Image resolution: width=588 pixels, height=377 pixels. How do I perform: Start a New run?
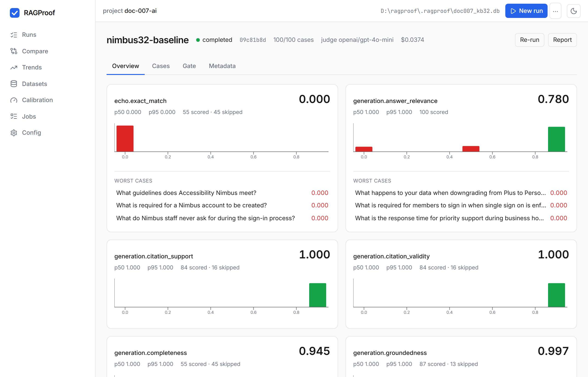526,11
